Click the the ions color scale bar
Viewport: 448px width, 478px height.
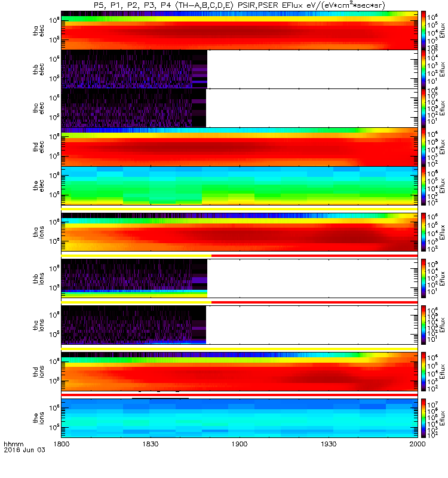[424, 418]
